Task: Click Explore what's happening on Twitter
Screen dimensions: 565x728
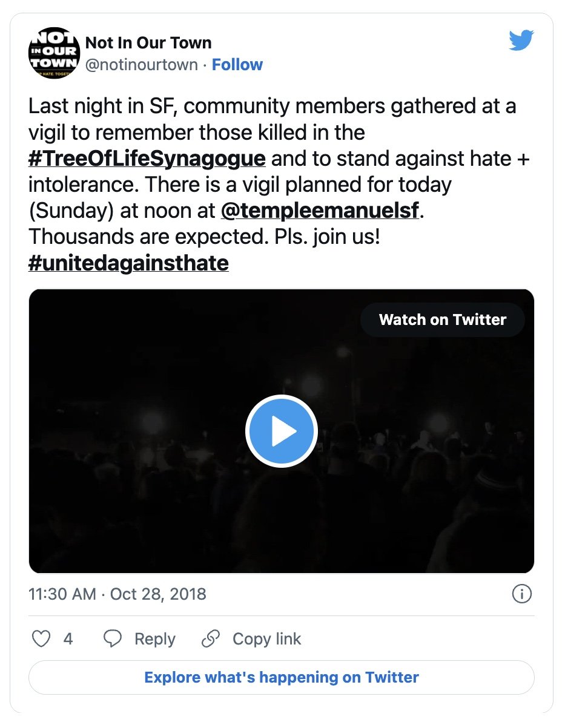Action: tap(282, 677)
